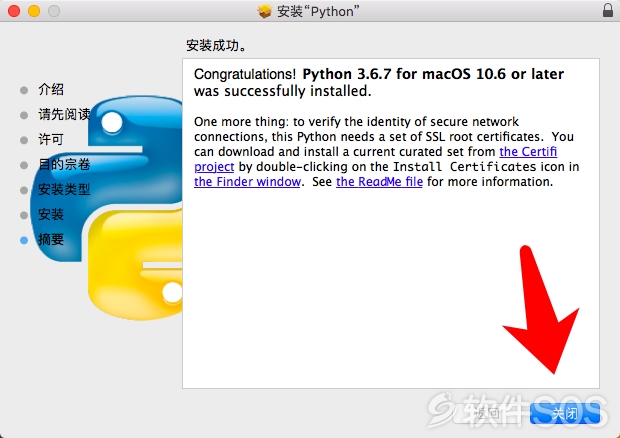Select the 许可 step in sidebar

[51, 139]
